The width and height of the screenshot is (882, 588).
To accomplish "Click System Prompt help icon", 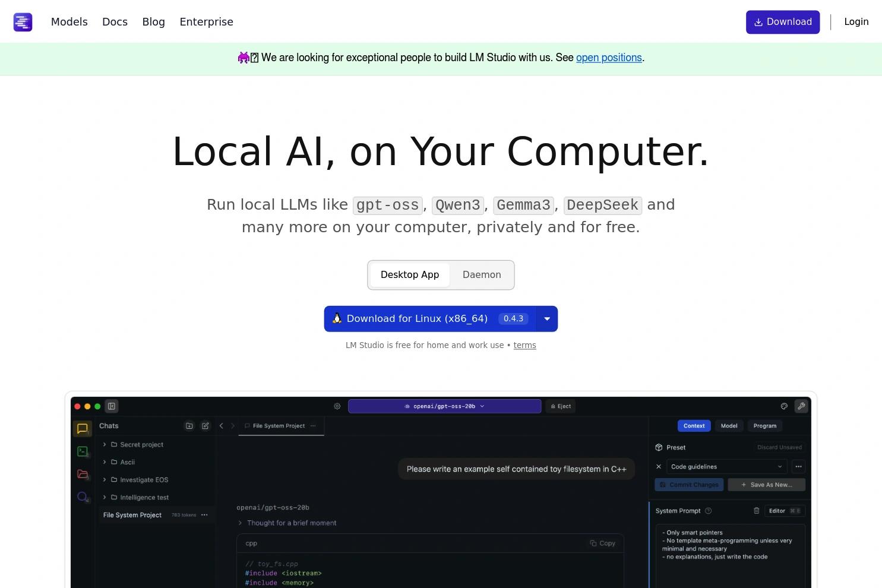I will click(x=708, y=511).
